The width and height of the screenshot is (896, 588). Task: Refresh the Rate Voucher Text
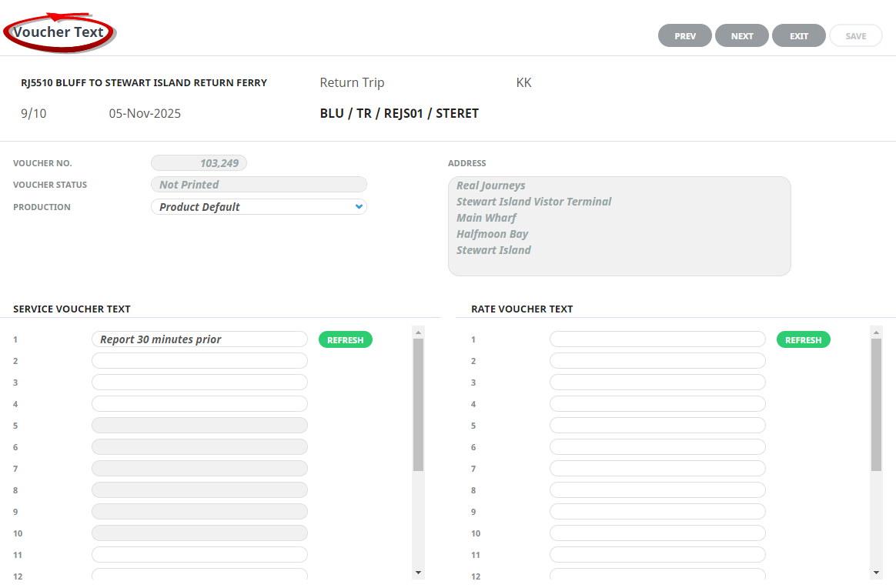pos(803,340)
